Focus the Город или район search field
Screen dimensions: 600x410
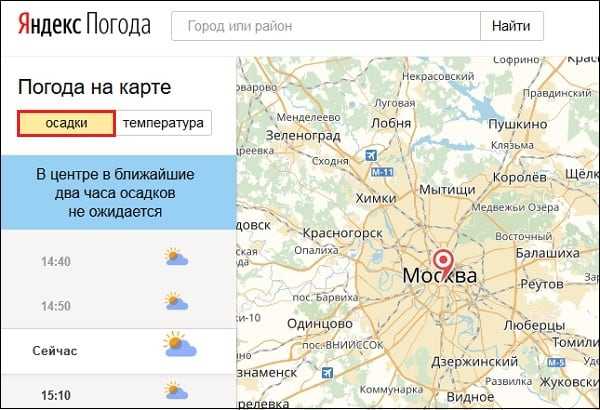pyautogui.click(x=326, y=26)
